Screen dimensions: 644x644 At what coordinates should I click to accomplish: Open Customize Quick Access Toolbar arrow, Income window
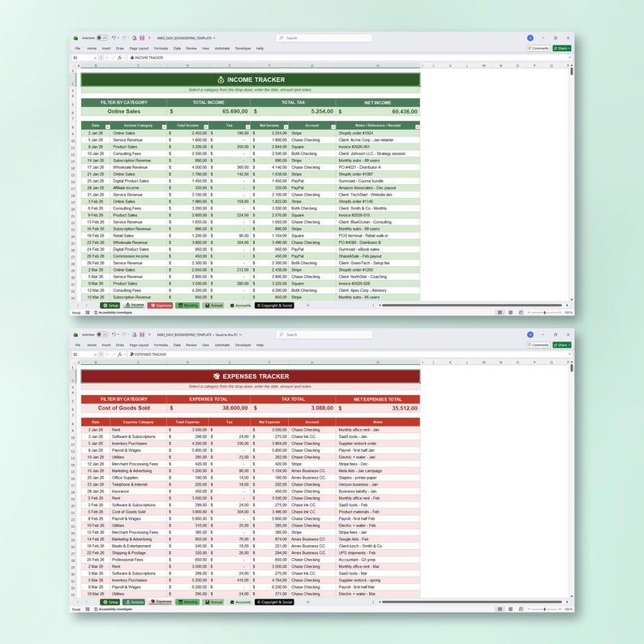[149, 38]
